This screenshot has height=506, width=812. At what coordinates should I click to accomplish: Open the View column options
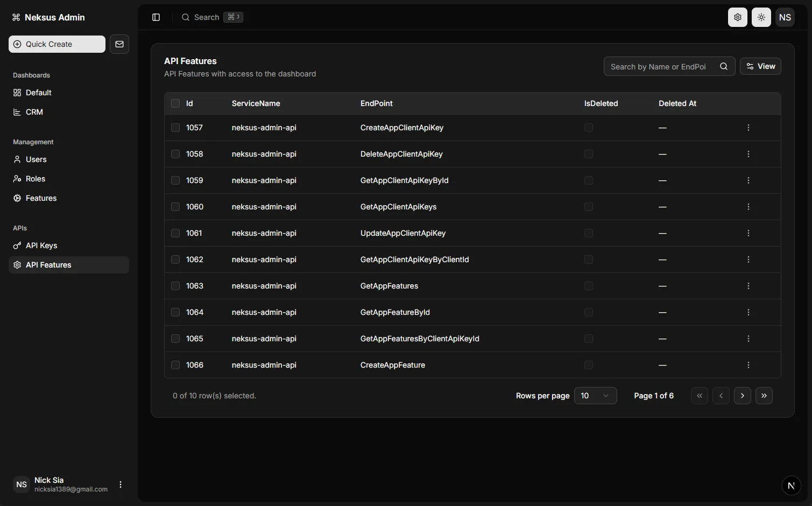tap(760, 66)
